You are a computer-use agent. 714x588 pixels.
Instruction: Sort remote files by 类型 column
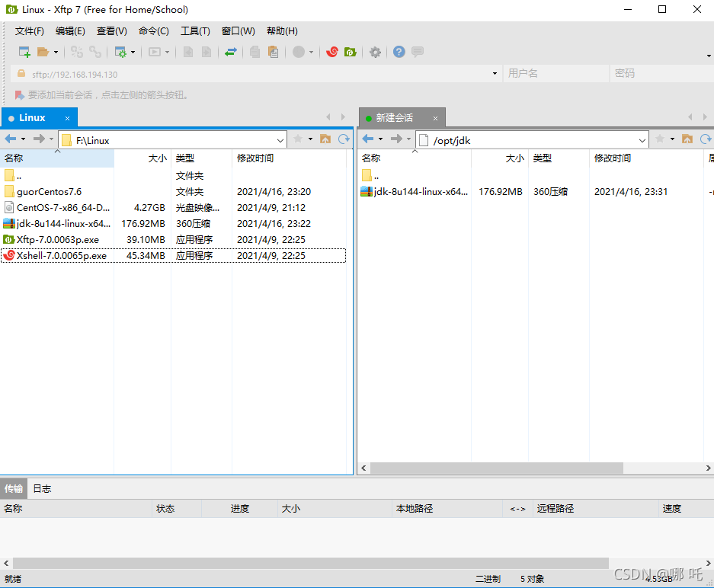pos(559,158)
